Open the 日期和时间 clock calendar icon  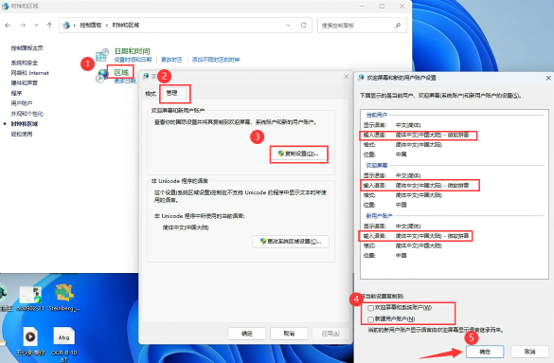click(x=102, y=54)
